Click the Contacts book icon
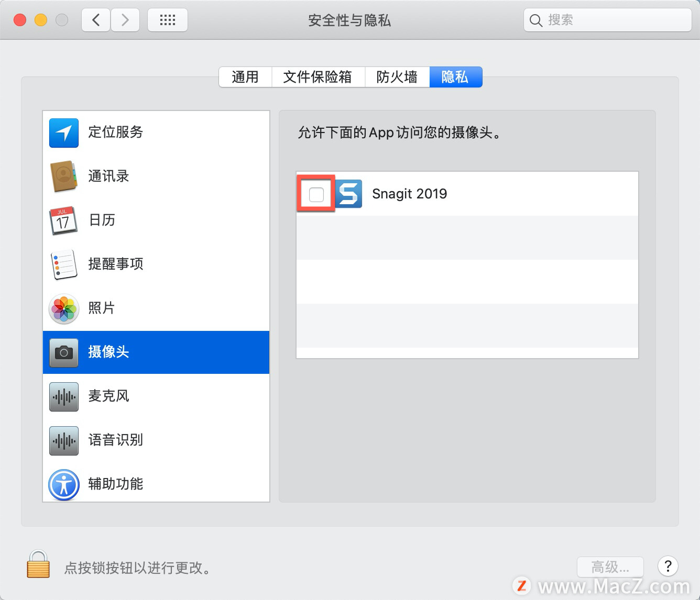This screenshot has height=600, width=700. coord(64,176)
